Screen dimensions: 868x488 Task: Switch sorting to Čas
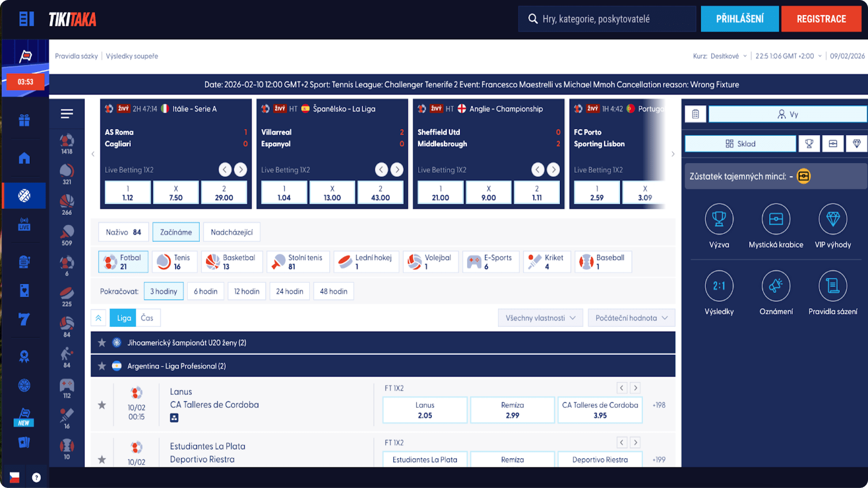(148, 318)
